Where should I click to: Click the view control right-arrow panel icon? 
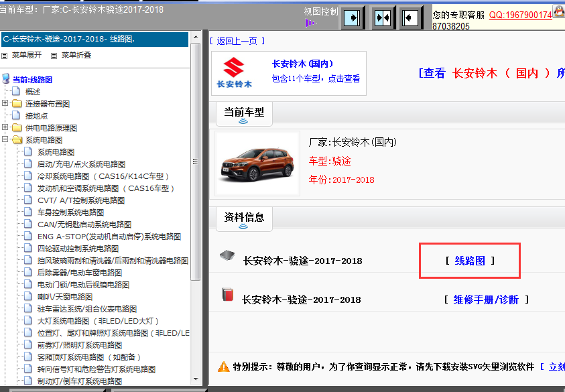pos(352,17)
